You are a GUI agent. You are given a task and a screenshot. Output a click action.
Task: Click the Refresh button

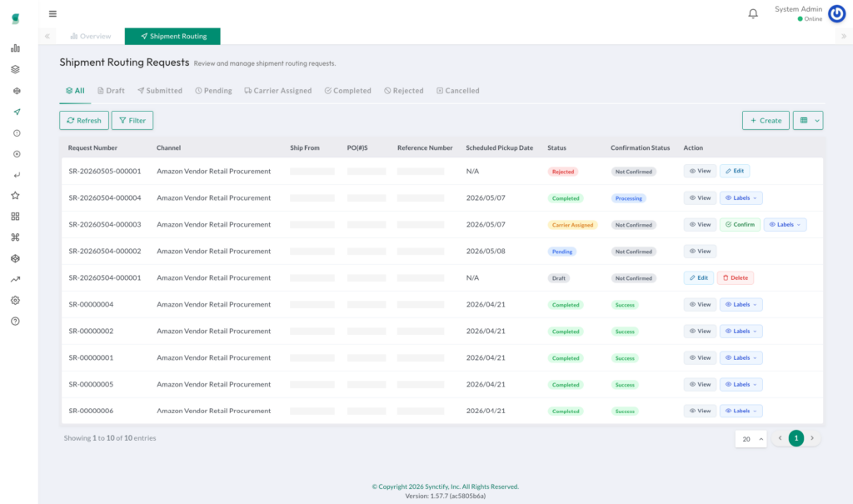(84, 120)
